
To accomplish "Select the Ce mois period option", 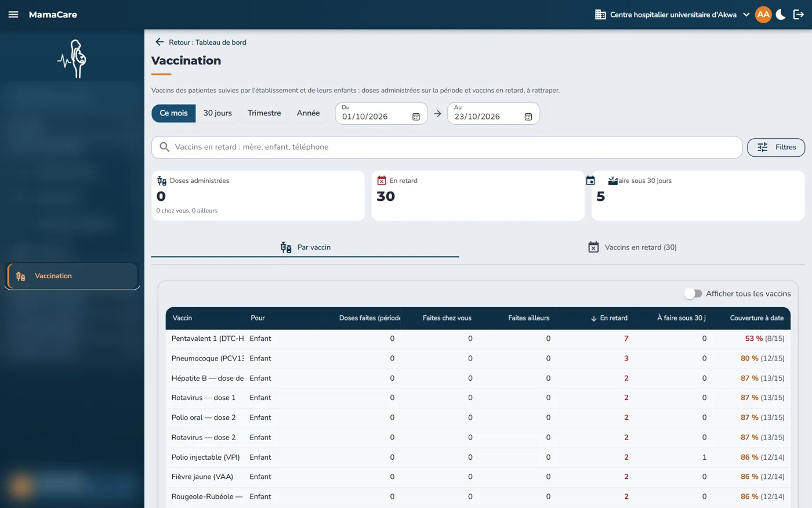I will 173,113.
